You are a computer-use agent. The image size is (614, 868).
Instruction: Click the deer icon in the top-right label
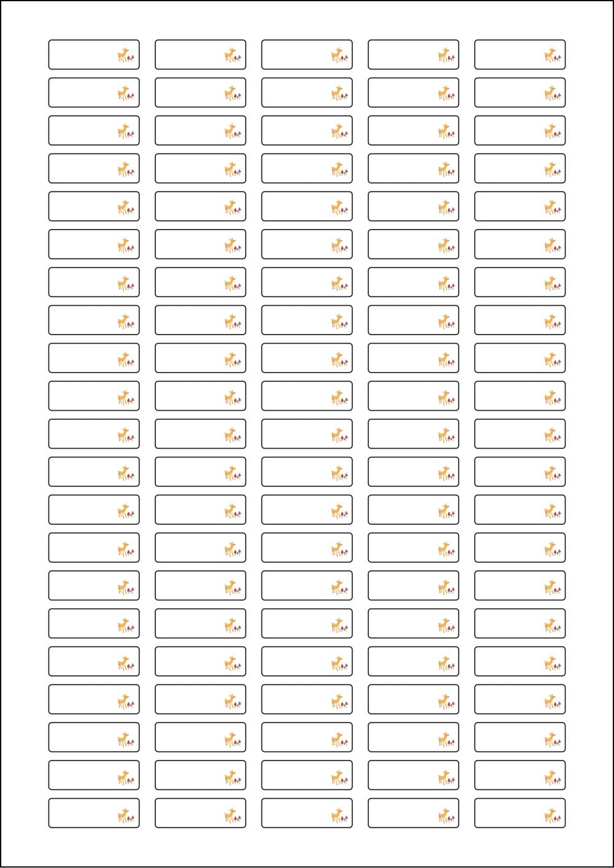[x=549, y=56]
